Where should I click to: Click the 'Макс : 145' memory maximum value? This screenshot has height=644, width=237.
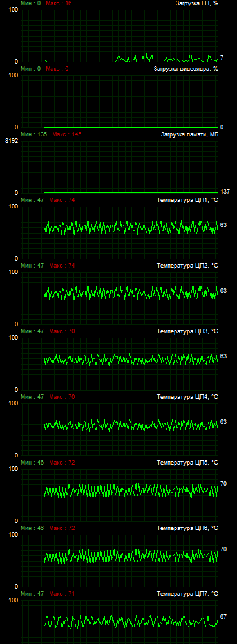[67, 134]
